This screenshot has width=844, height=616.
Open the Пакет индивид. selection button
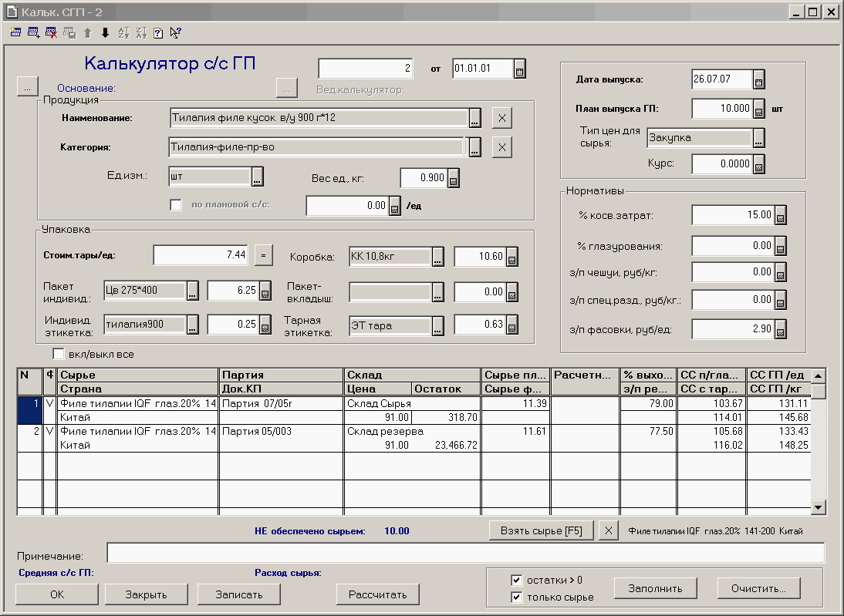point(192,291)
